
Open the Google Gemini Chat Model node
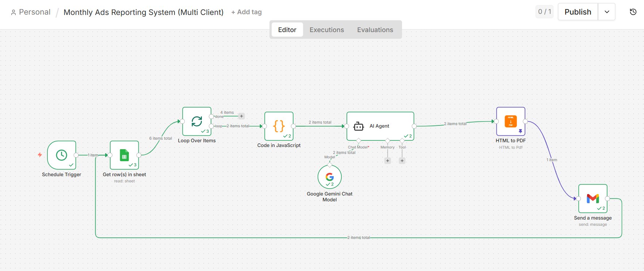point(330,177)
